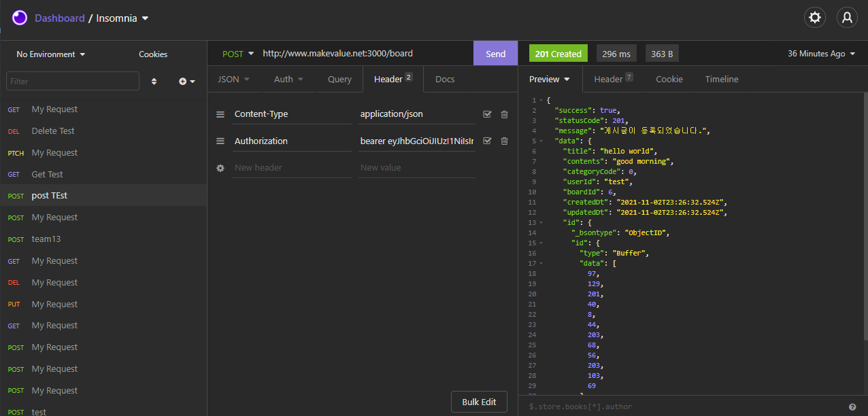The image size is (868, 416).
Task: Edit the application/json header value
Action: [417, 114]
